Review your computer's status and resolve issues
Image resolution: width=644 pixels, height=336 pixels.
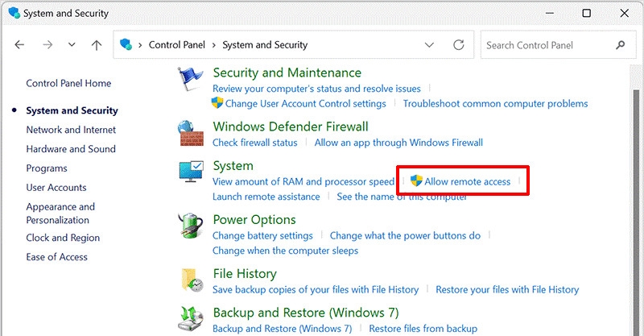[316, 89]
